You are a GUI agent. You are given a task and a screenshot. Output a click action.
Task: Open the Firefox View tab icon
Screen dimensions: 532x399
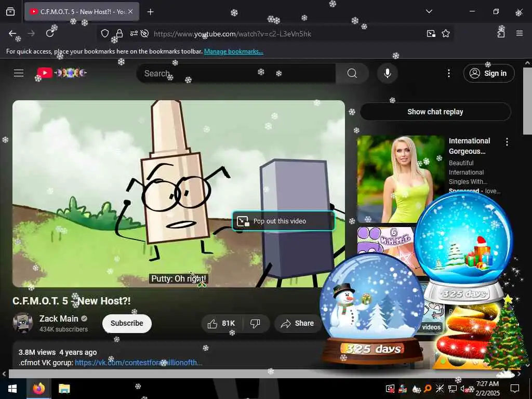(10, 11)
